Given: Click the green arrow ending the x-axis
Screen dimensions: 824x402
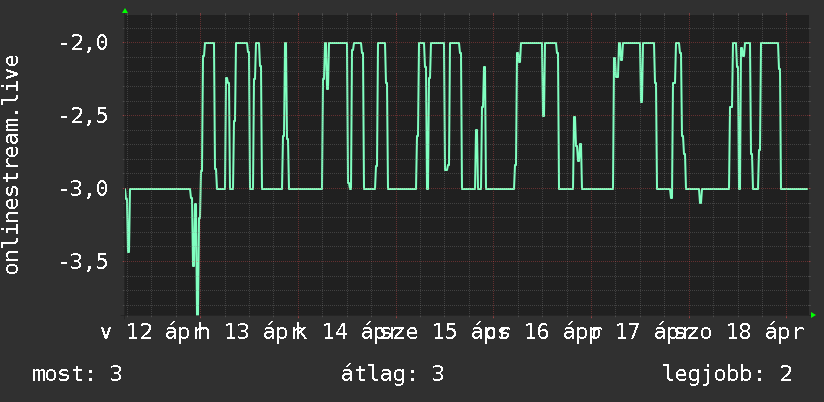Looking at the screenshot, I should (x=813, y=315).
